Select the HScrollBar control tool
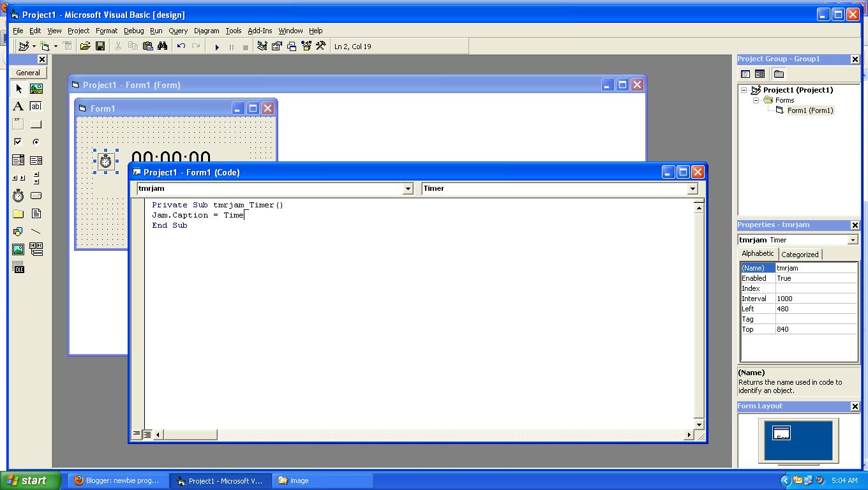Viewport: 868px width, 490px height. click(19, 178)
